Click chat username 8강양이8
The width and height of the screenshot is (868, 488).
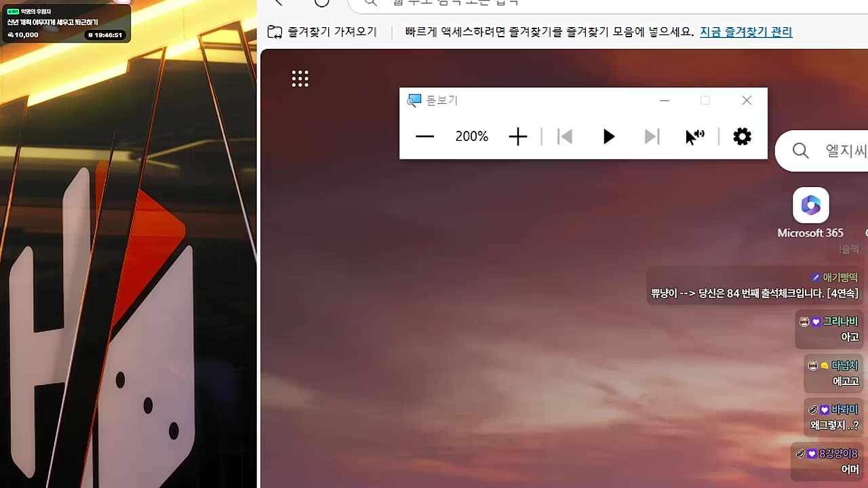838,453
